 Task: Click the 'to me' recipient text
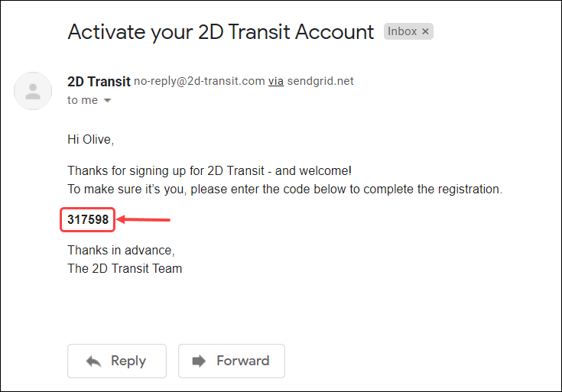[x=83, y=100]
